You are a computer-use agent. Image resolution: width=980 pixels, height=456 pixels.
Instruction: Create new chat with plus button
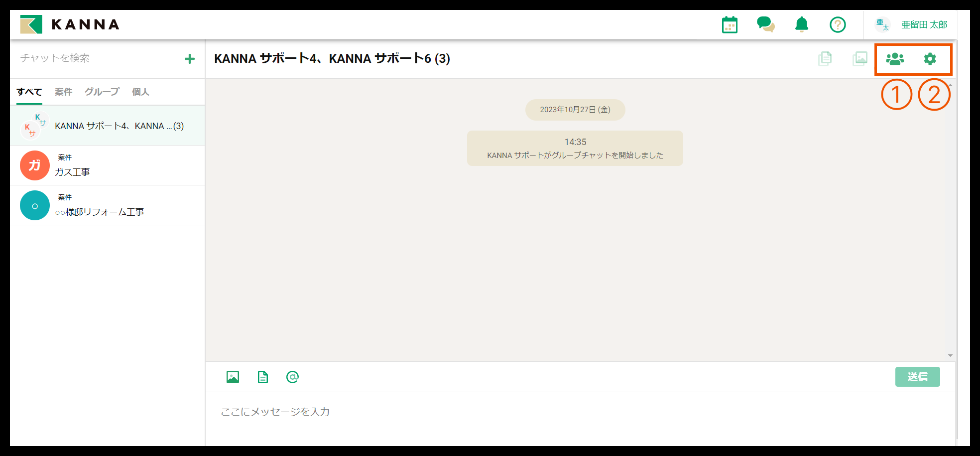click(x=190, y=59)
